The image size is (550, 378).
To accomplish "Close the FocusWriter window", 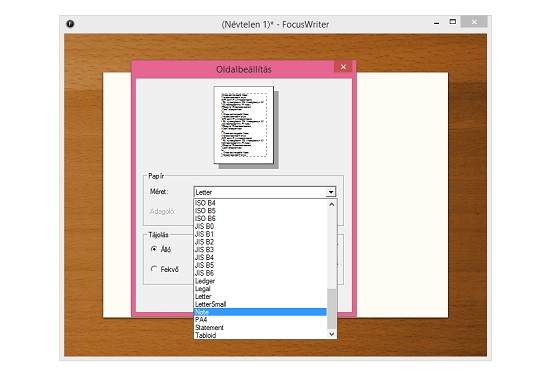I will (474, 22).
